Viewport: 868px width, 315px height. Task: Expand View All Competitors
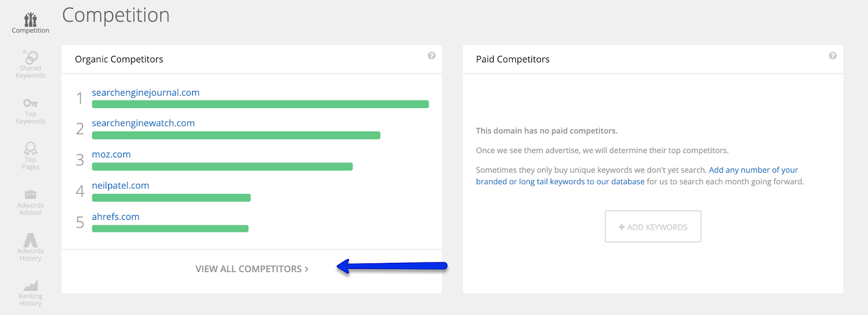(x=252, y=269)
